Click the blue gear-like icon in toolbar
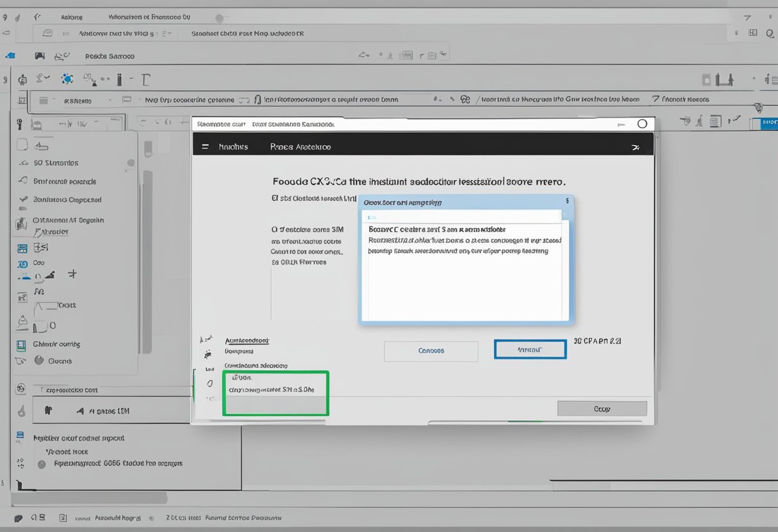778x532 pixels. click(x=67, y=79)
